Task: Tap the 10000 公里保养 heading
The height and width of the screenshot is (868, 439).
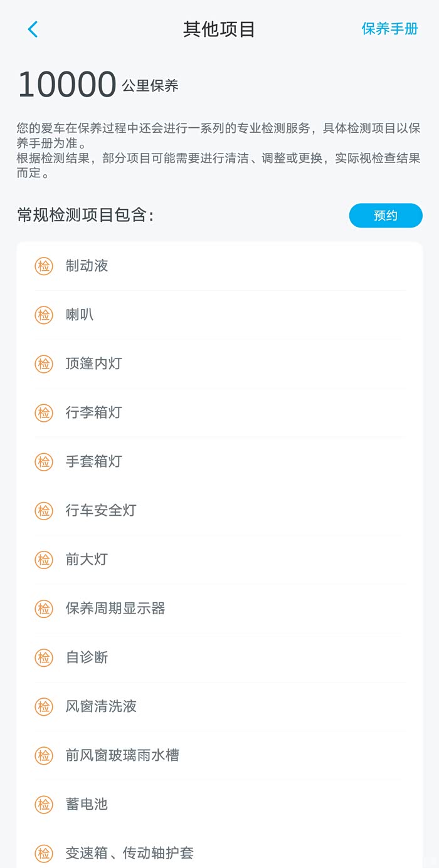Action: coord(98,85)
